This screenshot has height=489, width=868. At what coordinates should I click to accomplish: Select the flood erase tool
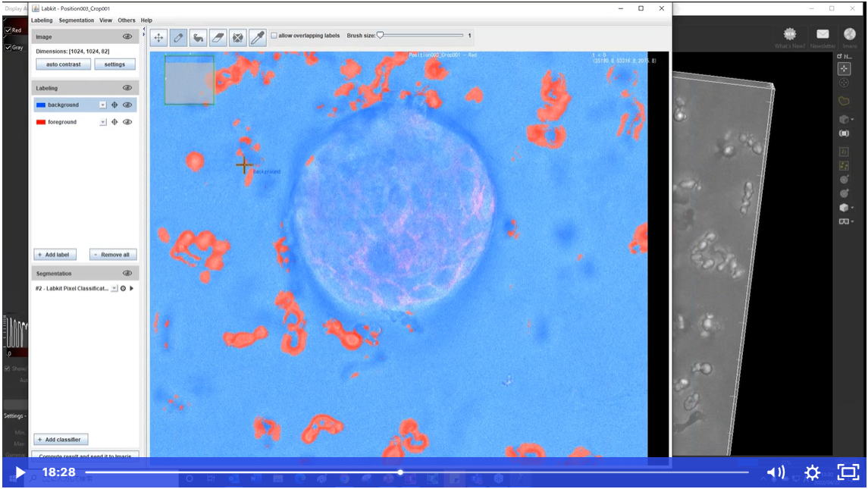[x=238, y=37]
